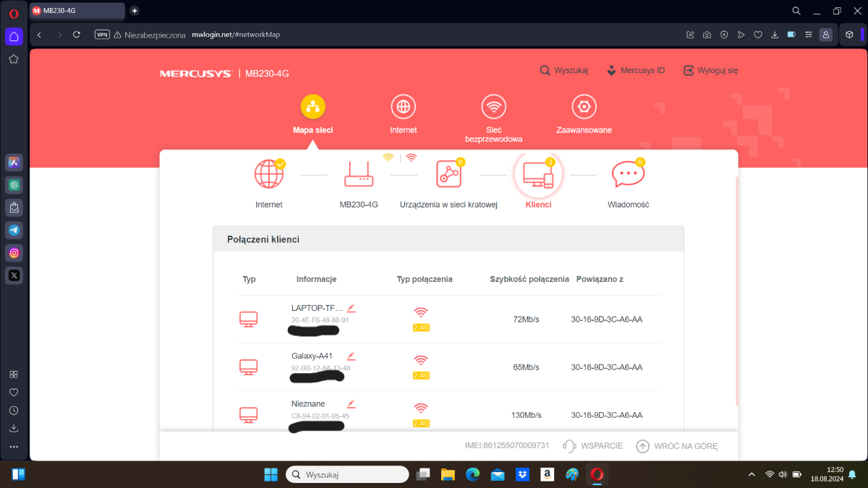Select the IMEI number text in footer
Screen dimensions: 868x488
(507, 446)
